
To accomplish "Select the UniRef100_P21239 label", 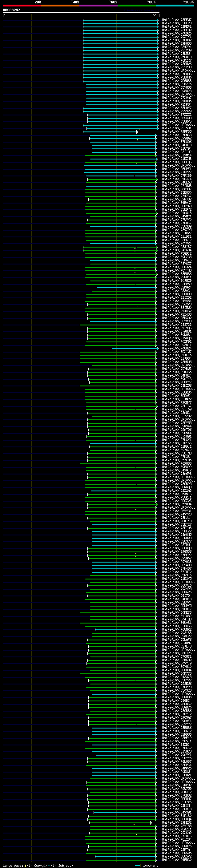I will coord(176,50).
